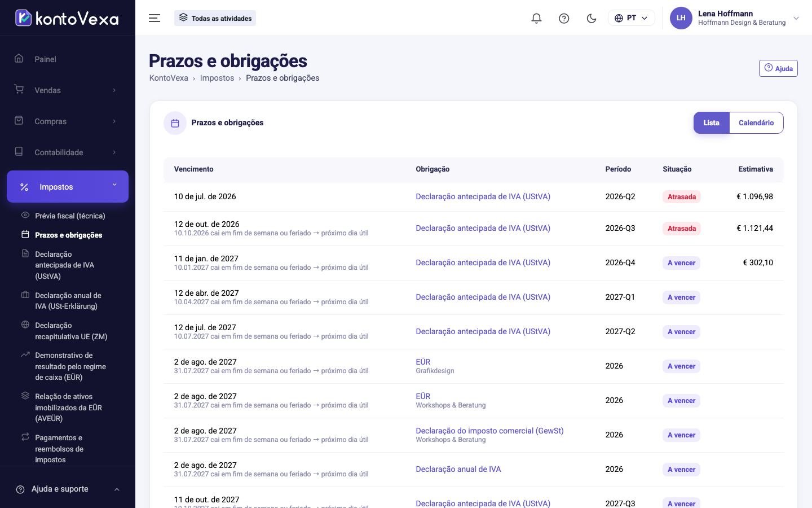
Task: Open Lena Hoffmann account menu
Action: (x=735, y=18)
